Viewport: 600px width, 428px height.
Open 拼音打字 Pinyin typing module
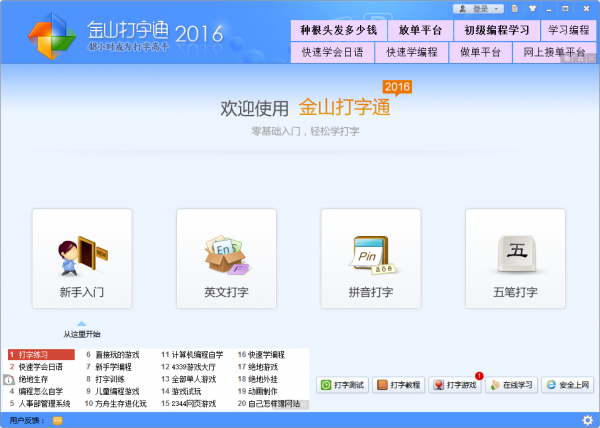pyautogui.click(x=371, y=256)
